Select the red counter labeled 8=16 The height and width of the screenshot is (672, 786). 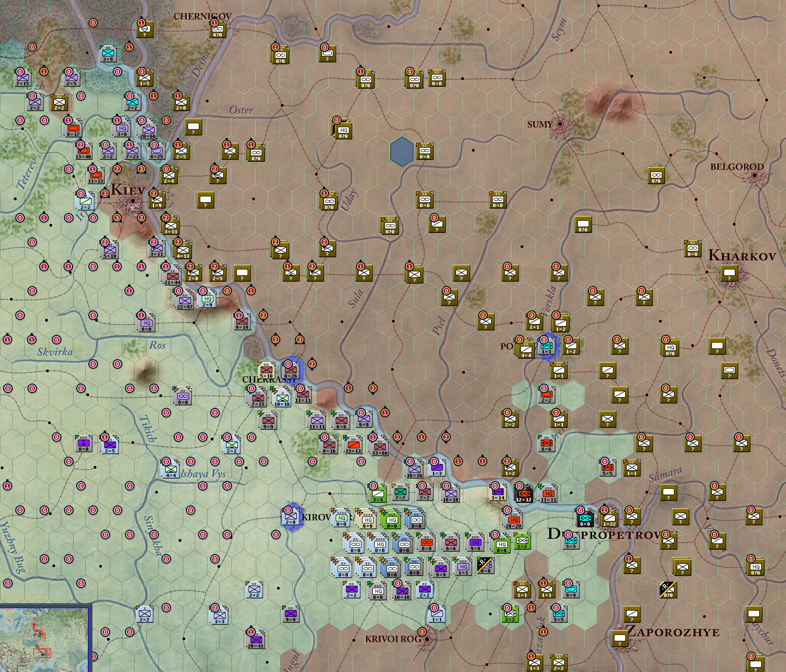coord(329,445)
